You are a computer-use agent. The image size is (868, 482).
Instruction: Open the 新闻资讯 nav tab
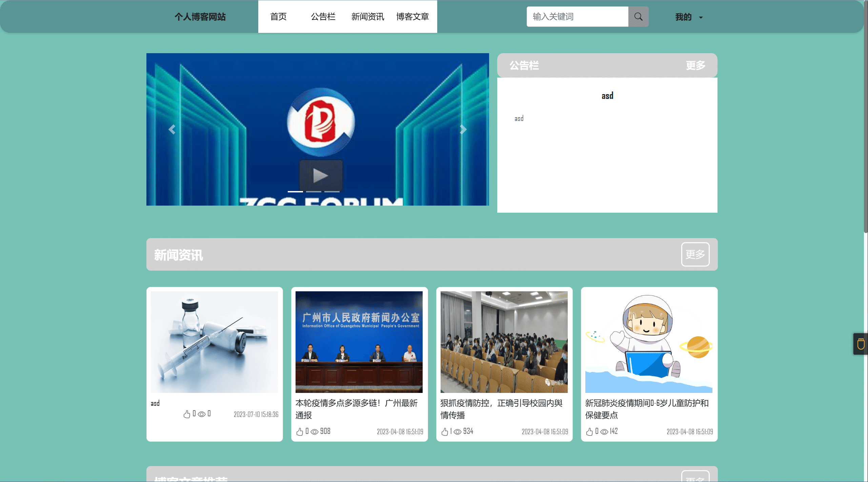tap(368, 17)
